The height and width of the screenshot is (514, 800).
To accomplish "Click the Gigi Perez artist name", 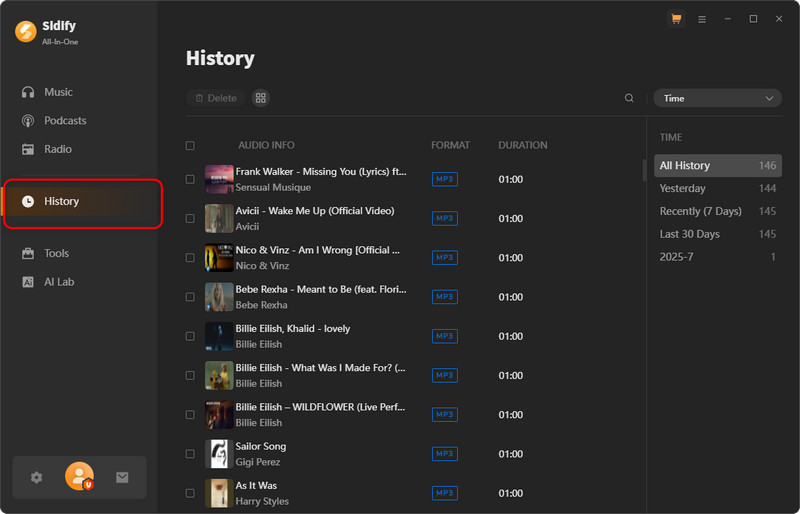I will (258, 463).
